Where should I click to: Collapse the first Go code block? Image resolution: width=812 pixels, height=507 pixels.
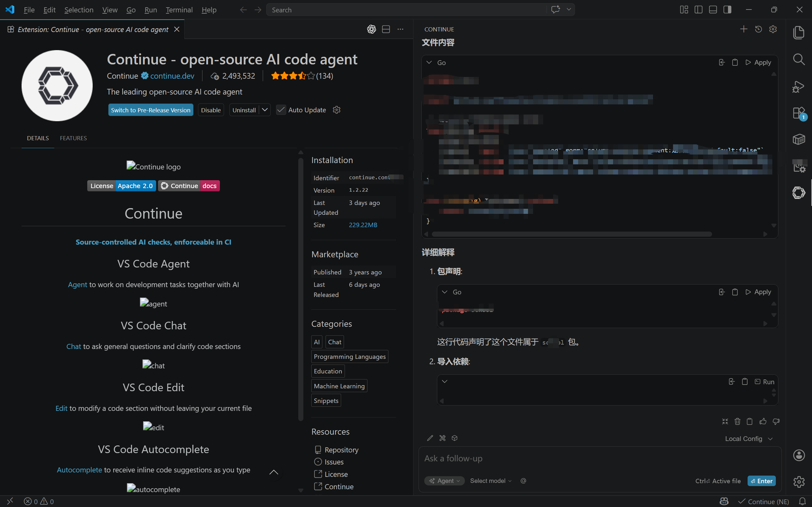[429, 63]
